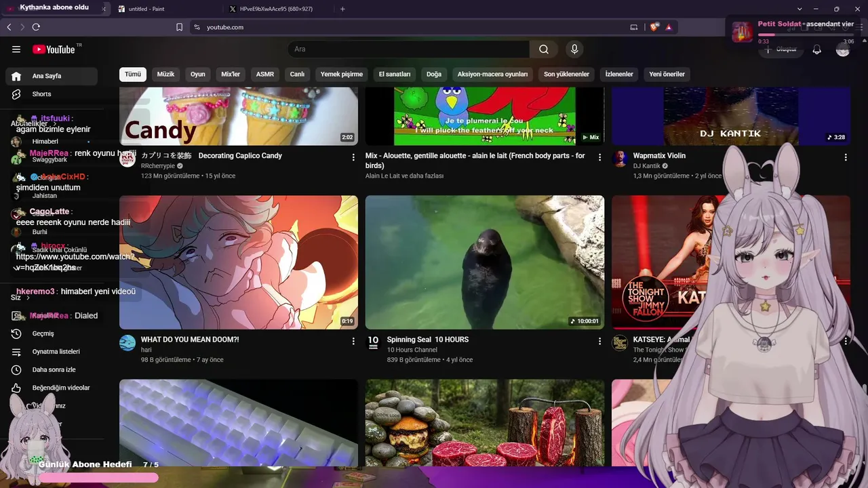Filter by the Canlı chip
This screenshot has height=488, width=868.
[x=298, y=75]
